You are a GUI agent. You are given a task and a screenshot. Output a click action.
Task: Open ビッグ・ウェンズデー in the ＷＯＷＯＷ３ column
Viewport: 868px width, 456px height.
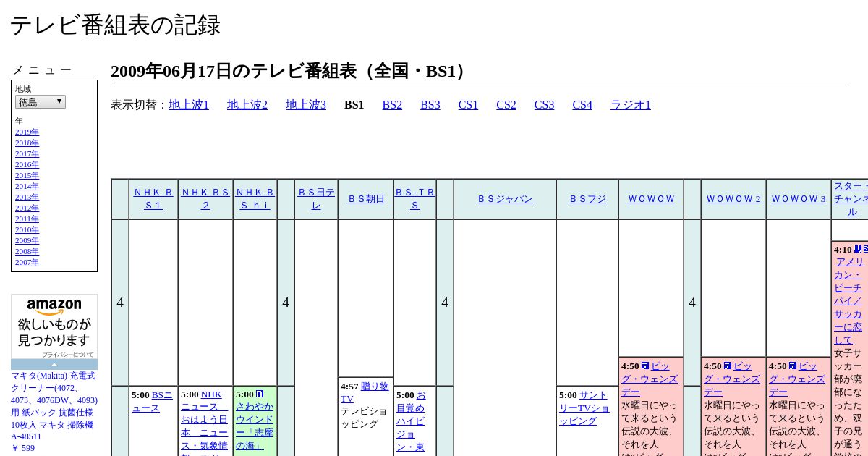point(797,379)
